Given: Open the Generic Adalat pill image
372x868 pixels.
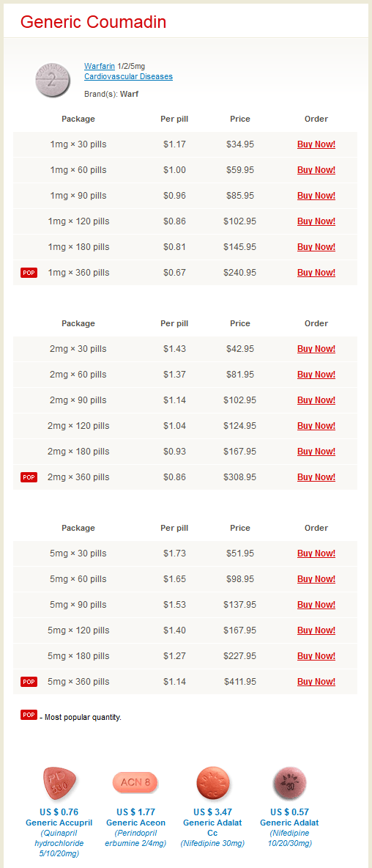Looking at the screenshot, I should pos(289,782).
